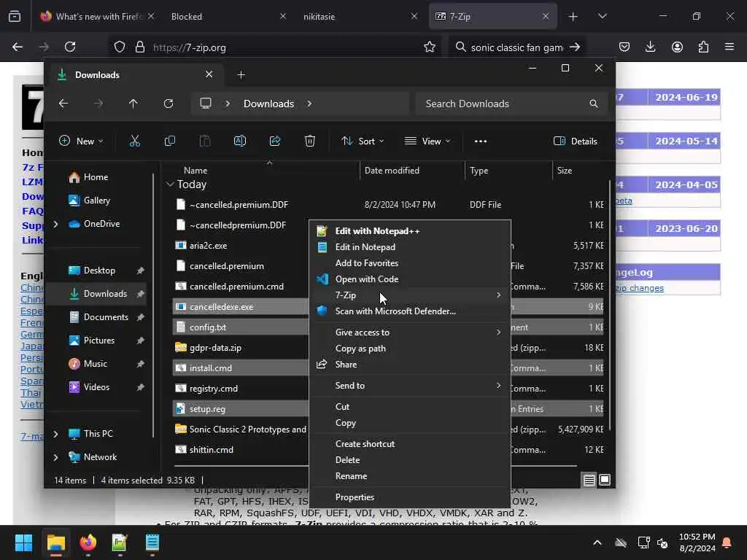Expand OneDrive in navigation pane
This screenshot has width=747, height=560.
[x=55, y=224]
